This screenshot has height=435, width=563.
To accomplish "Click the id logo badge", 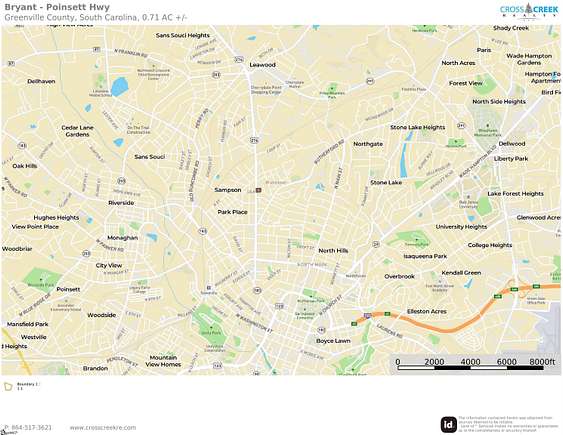I will point(448,425).
